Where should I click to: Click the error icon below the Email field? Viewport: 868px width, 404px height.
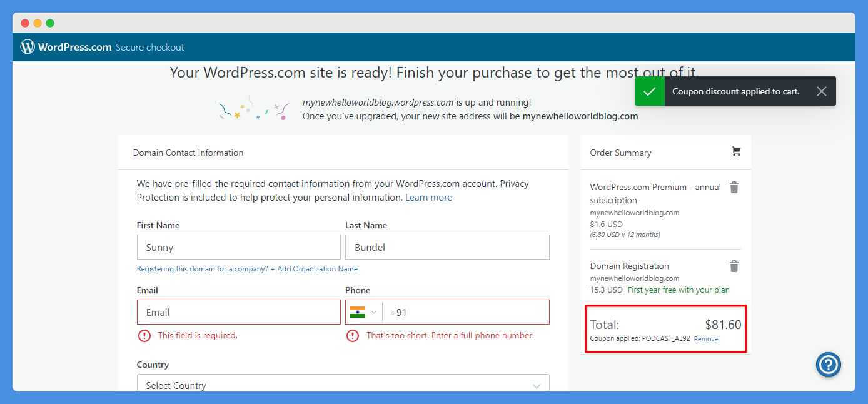click(x=144, y=335)
